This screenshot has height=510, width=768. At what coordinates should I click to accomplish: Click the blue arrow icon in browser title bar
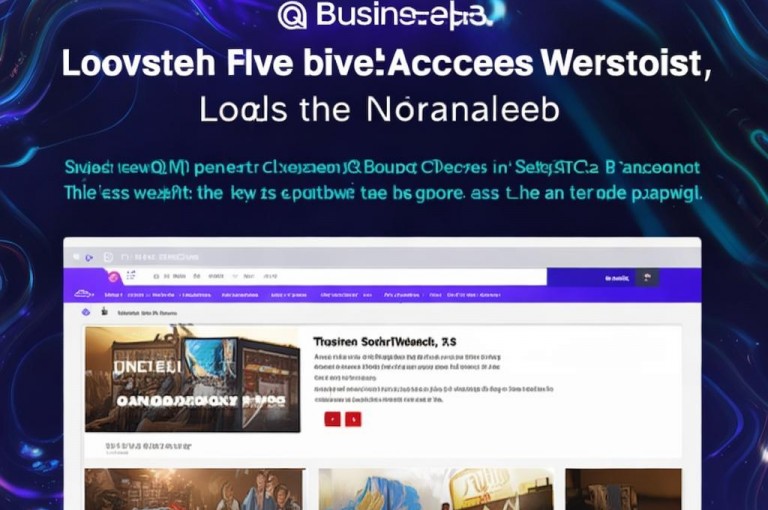coord(89,258)
